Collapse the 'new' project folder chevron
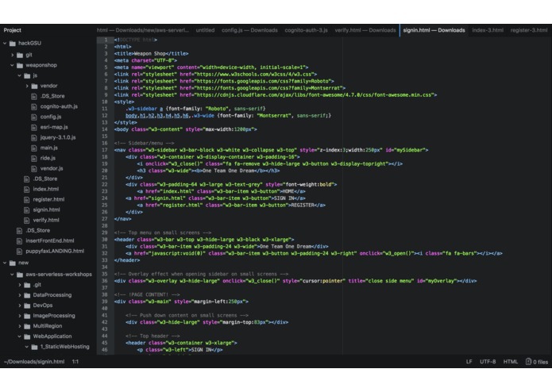 [5, 263]
